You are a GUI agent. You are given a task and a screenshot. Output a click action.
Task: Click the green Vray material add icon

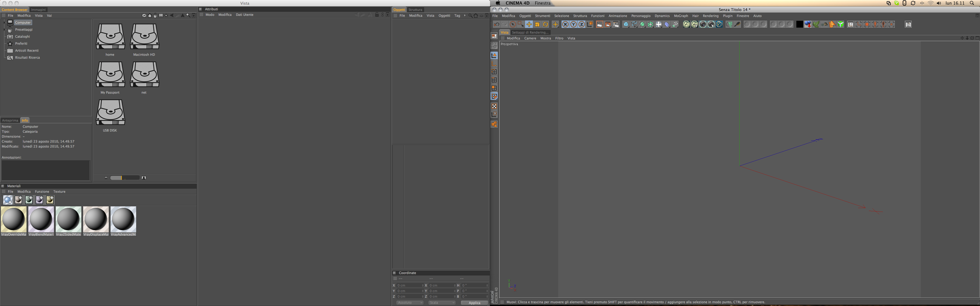pyautogui.click(x=29, y=200)
